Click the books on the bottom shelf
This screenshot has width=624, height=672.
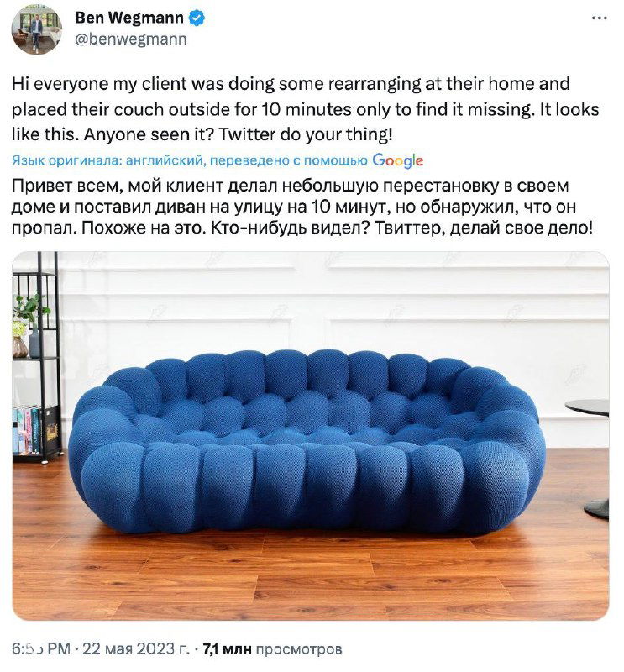[x=35, y=429]
